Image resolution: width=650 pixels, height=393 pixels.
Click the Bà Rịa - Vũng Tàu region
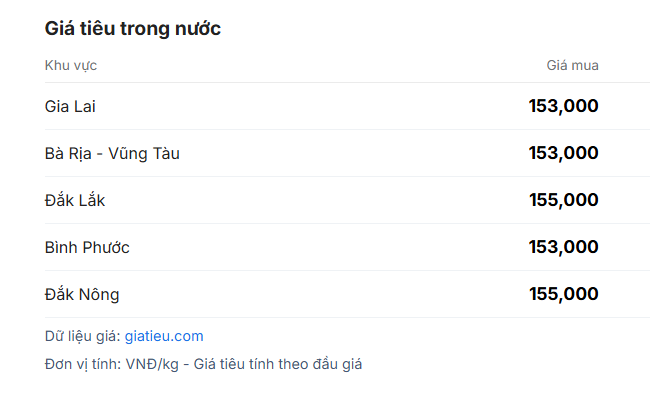[112, 153]
